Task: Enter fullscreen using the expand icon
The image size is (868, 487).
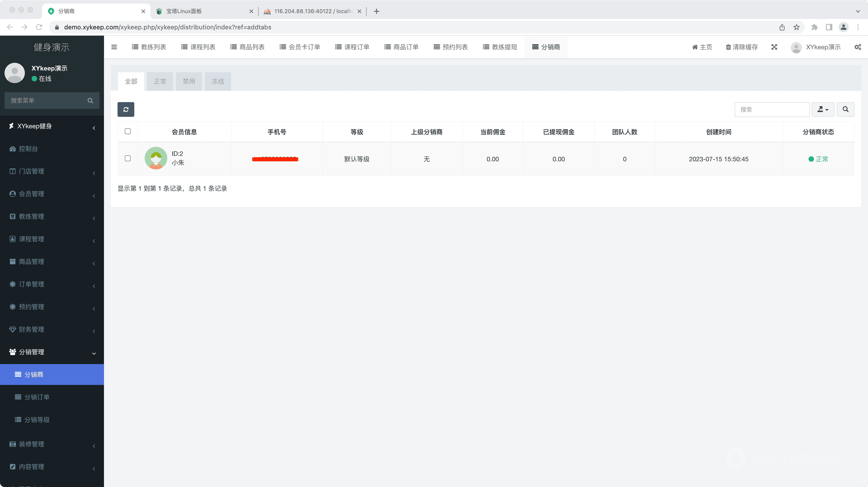Action: [774, 47]
